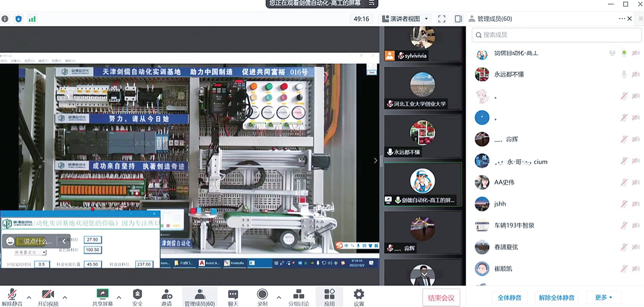
Task: Expand audio options arrow beside 解除静音
Action: click(29, 297)
